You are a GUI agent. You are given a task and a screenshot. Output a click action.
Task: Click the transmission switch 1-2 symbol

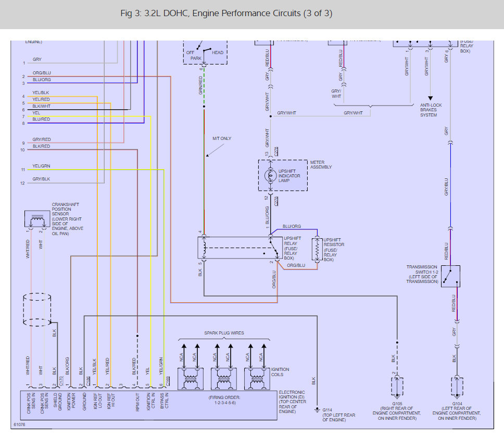click(x=450, y=276)
